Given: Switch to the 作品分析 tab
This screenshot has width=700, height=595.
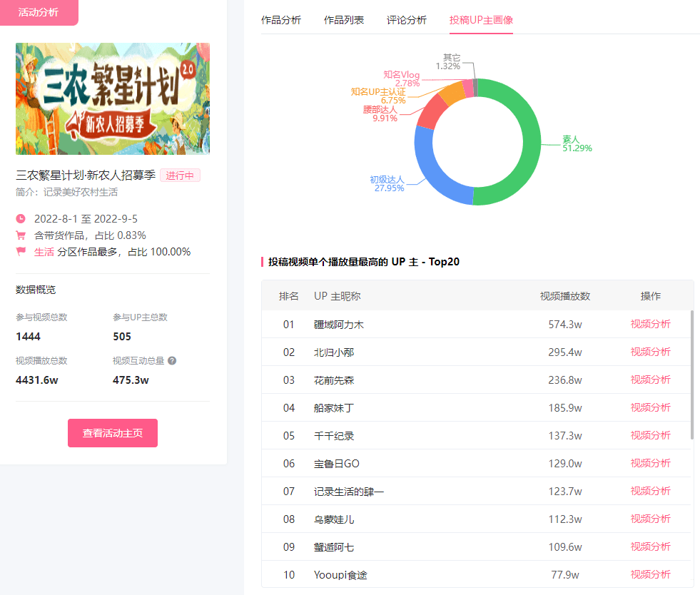Looking at the screenshot, I should coord(281,20).
